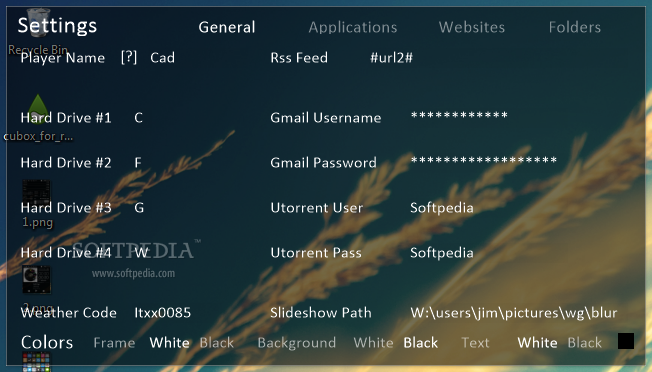The height and width of the screenshot is (372, 652).
Task: Click the Gmail Password label
Action: pyautogui.click(x=323, y=163)
